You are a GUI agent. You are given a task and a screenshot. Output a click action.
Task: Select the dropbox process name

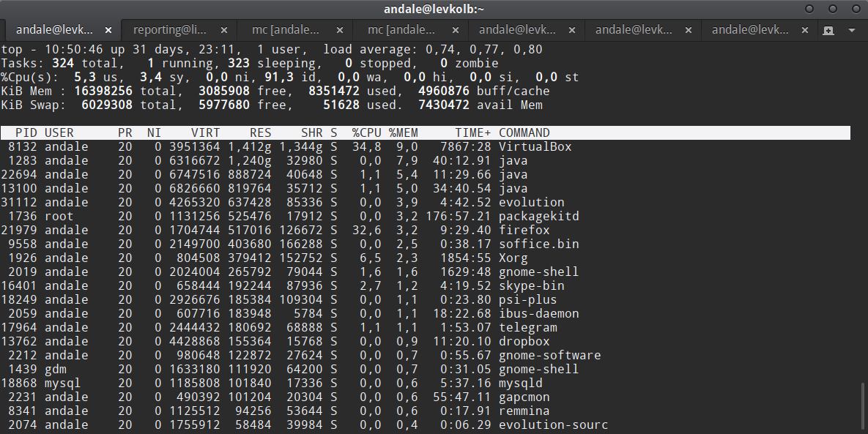[524, 341]
